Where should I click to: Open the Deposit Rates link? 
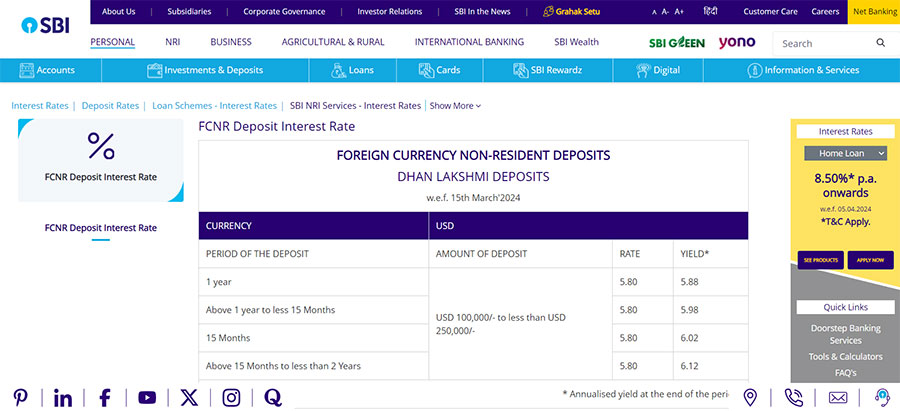point(110,106)
